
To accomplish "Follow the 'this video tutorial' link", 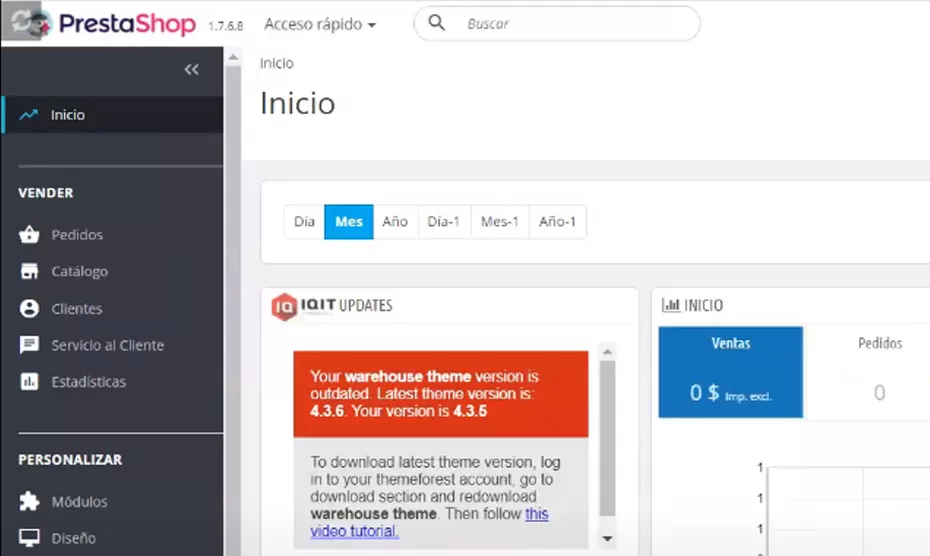I will coord(429,523).
